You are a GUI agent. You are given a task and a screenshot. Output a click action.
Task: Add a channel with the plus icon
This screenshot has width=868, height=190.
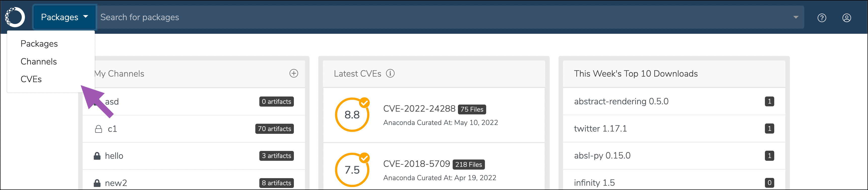[294, 73]
